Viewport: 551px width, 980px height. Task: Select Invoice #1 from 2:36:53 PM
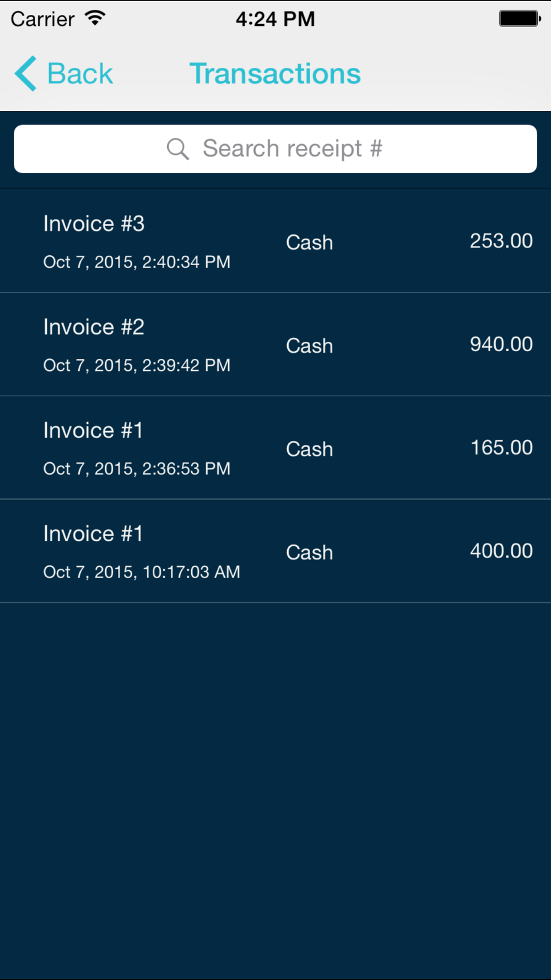click(275, 448)
